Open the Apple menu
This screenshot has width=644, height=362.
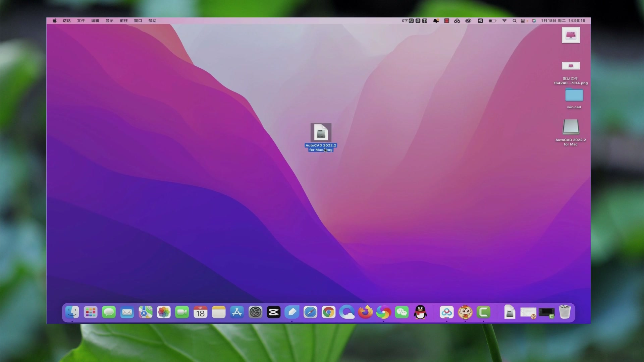[55, 21]
